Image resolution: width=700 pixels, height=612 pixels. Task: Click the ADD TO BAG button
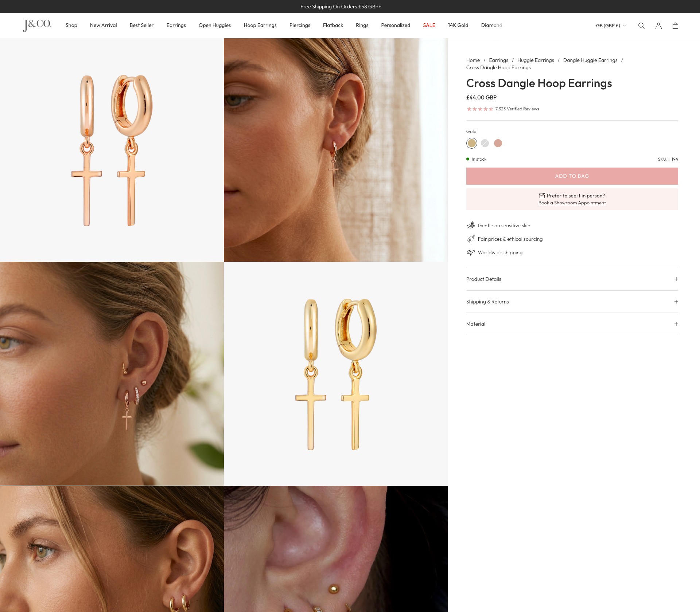pos(572,176)
